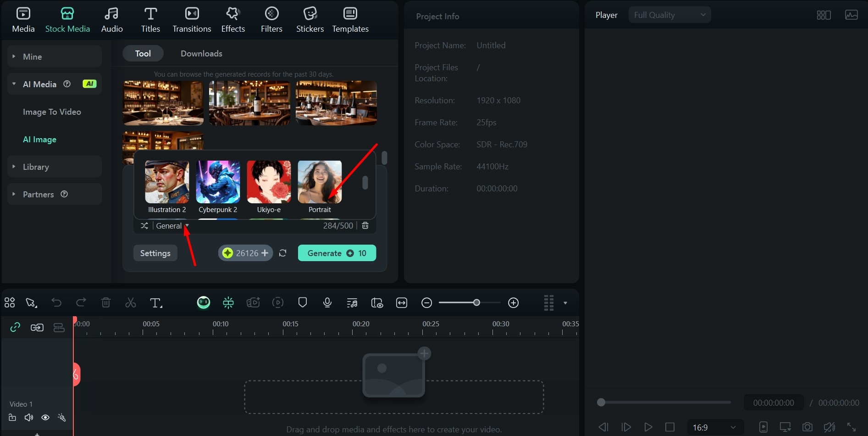Open the AI Copilot face icon

click(x=204, y=302)
